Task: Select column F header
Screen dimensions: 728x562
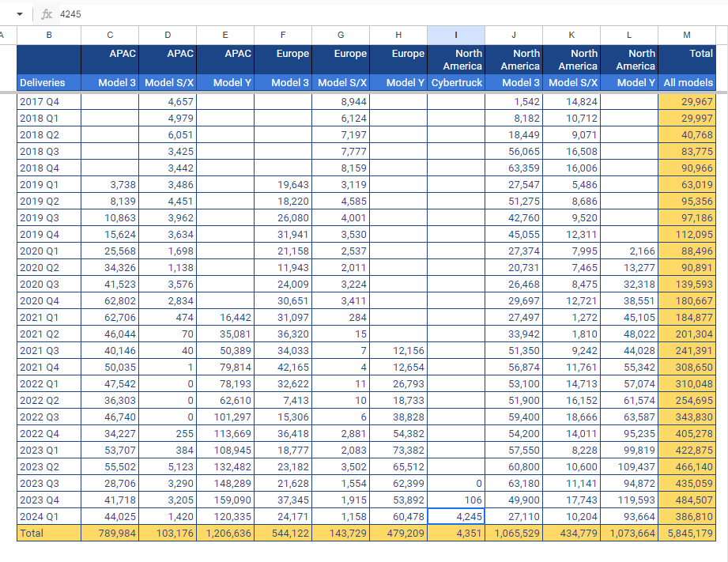Action: point(283,35)
